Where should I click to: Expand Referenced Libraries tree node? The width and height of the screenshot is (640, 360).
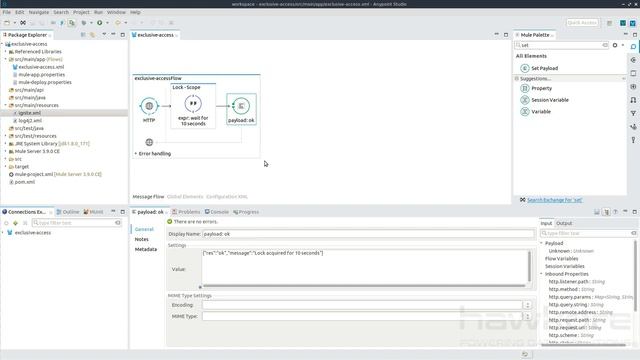coord(5,52)
